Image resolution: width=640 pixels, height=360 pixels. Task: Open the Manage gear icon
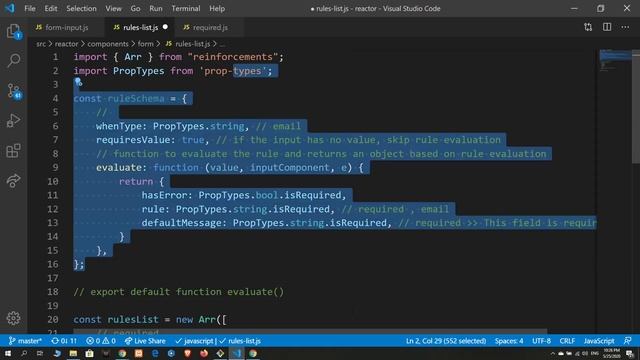point(13,318)
